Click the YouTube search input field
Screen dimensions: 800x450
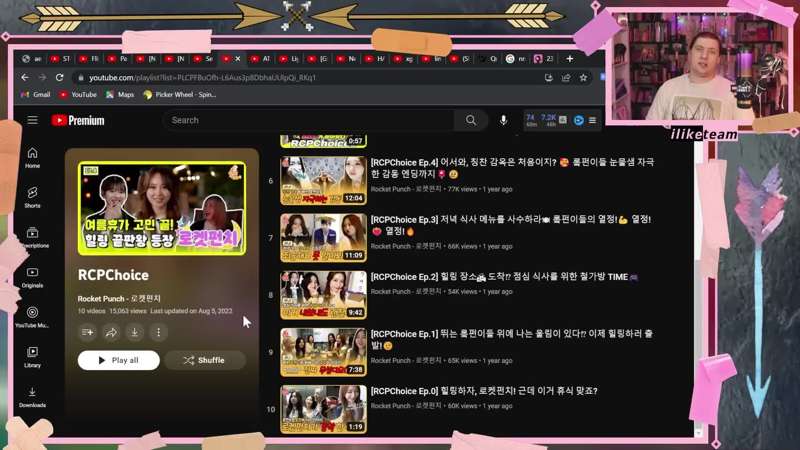pyautogui.click(x=310, y=120)
